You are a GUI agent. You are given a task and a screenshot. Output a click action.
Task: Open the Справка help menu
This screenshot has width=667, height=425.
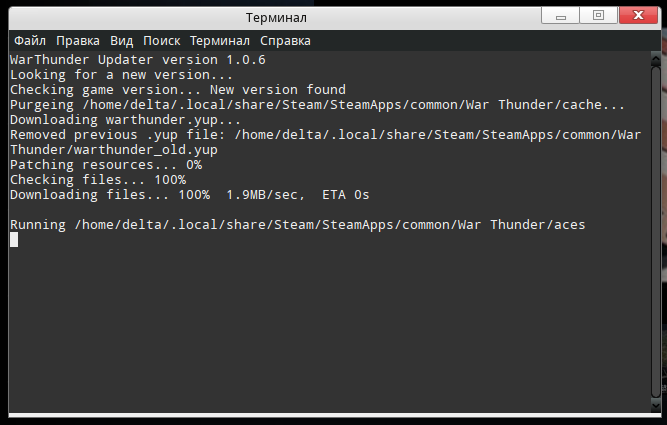pyautogui.click(x=285, y=41)
